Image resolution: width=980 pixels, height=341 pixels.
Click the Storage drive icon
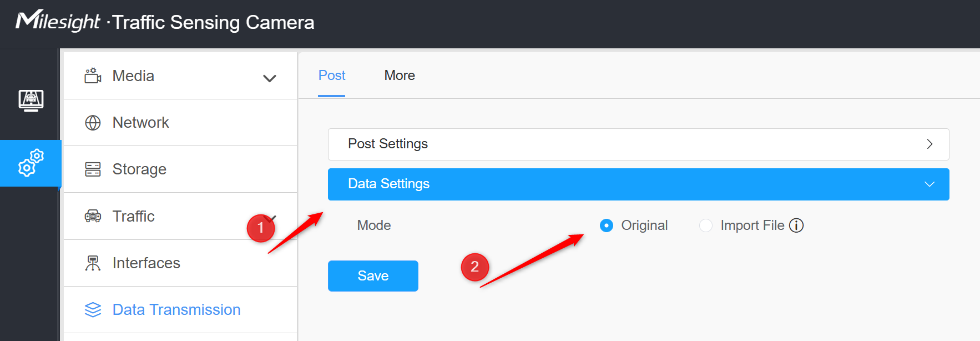click(x=93, y=169)
